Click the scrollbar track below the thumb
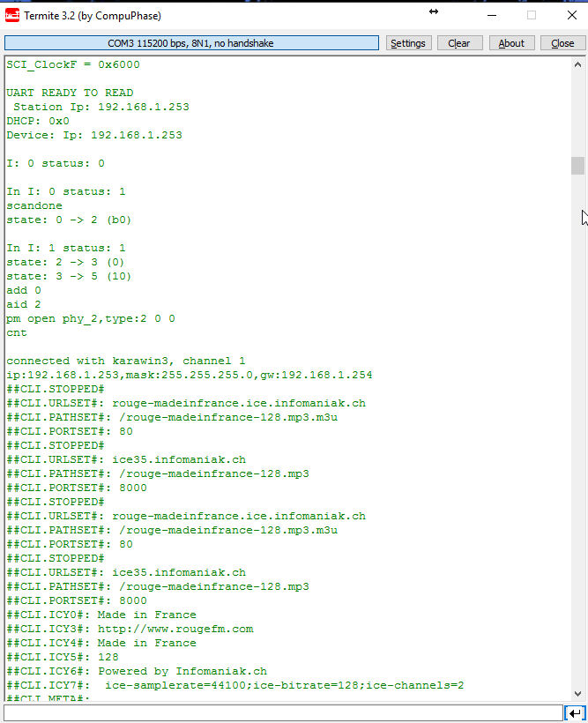The width and height of the screenshot is (588, 723). [577, 429]
